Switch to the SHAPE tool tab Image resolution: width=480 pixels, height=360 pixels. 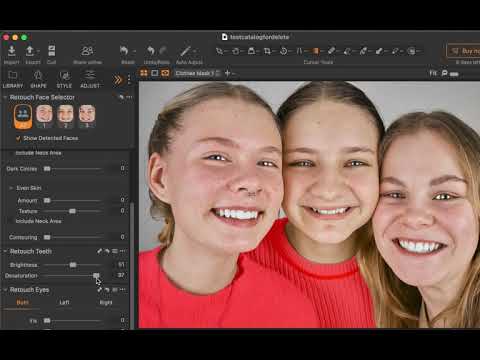click(38, 79)
